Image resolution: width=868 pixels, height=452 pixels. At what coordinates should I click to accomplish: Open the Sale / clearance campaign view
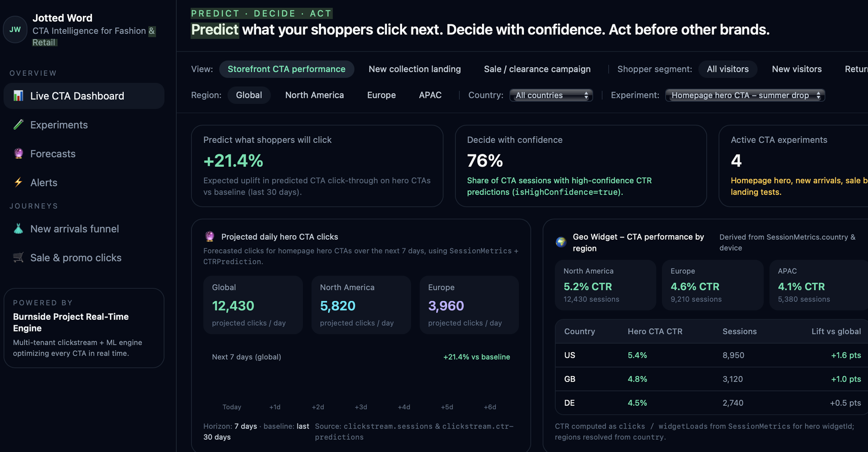point(537,69)
